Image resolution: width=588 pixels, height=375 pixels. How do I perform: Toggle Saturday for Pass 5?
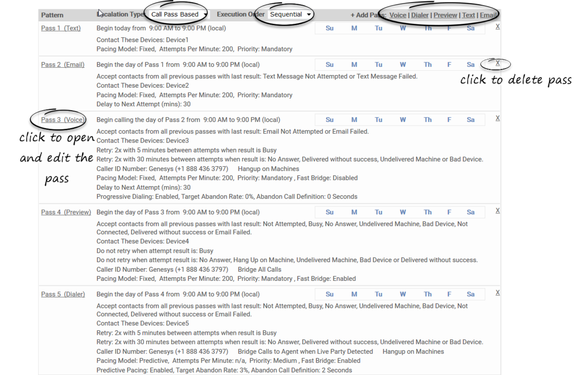[x=471, y=295]
